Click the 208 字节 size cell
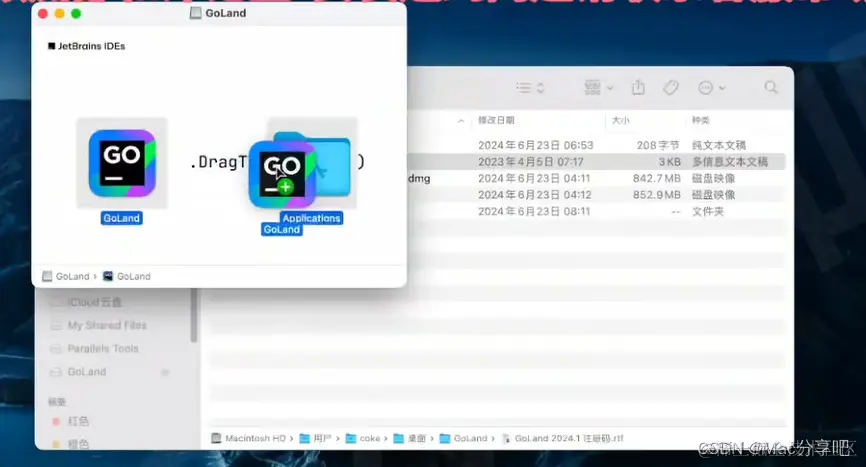The image size is (866, 467). point(657,145)
